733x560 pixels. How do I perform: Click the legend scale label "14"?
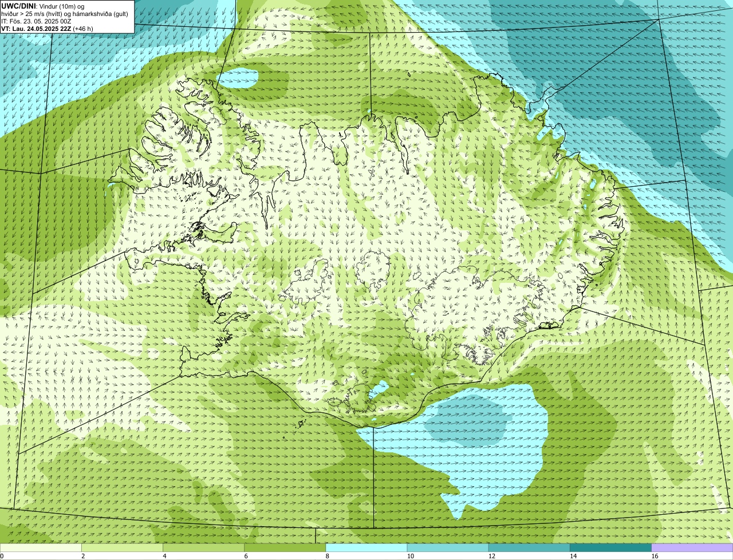coord(573,556)
